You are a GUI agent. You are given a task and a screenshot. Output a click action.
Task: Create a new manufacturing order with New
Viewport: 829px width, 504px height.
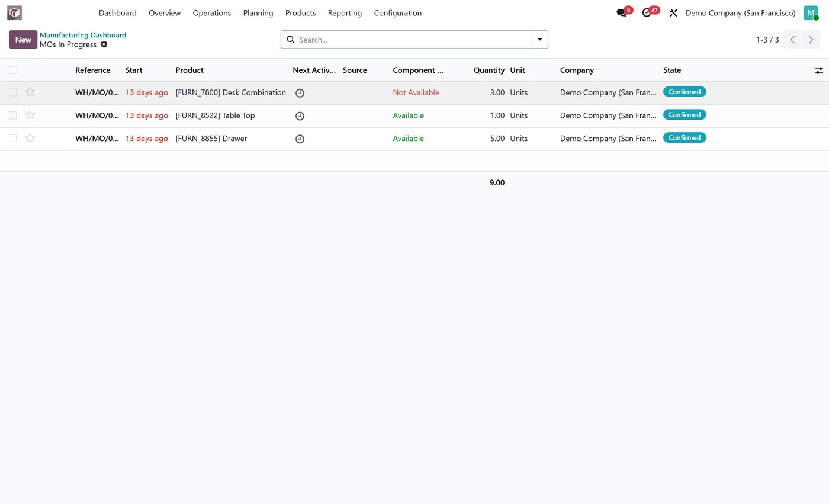[23, 40]
